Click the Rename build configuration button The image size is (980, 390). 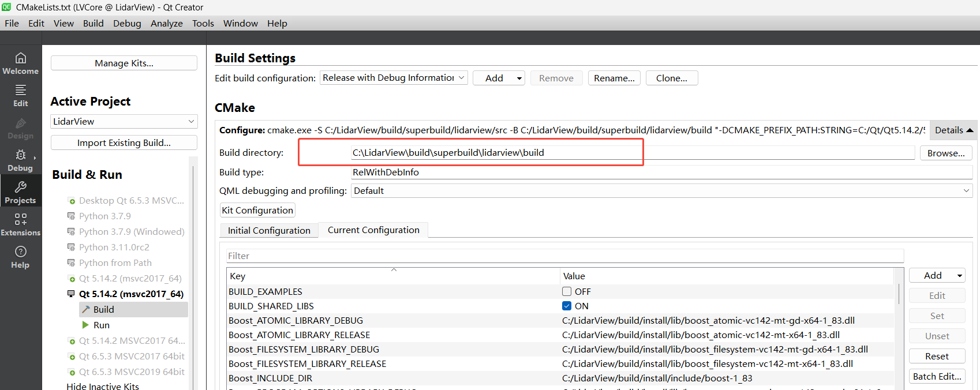[614, 78]
